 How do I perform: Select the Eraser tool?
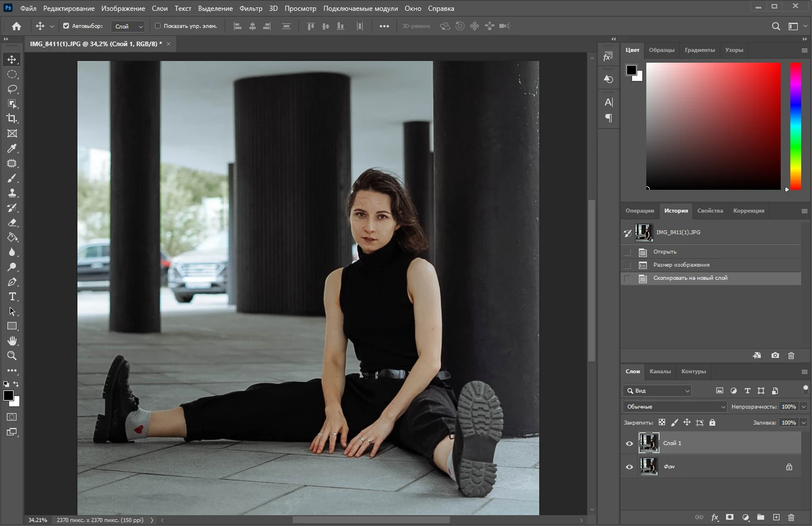pyautogui.click(x=12, y=222)
